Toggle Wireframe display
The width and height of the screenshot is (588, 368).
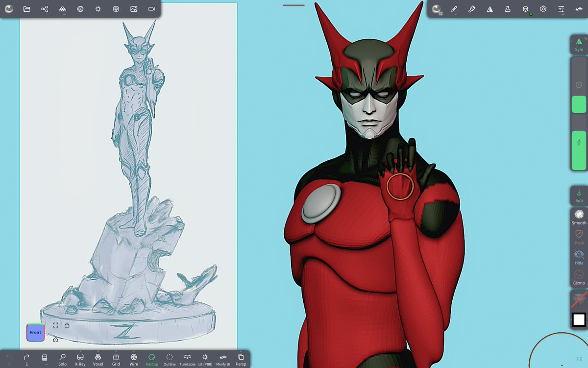click(134, 359)
